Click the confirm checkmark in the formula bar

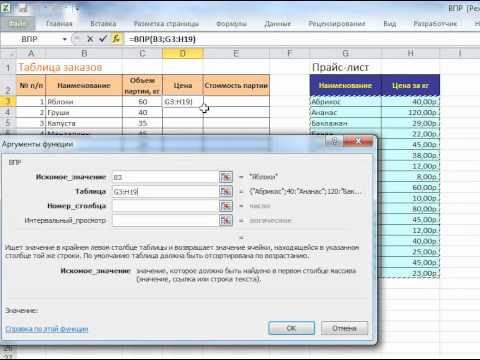click(103, 39)
